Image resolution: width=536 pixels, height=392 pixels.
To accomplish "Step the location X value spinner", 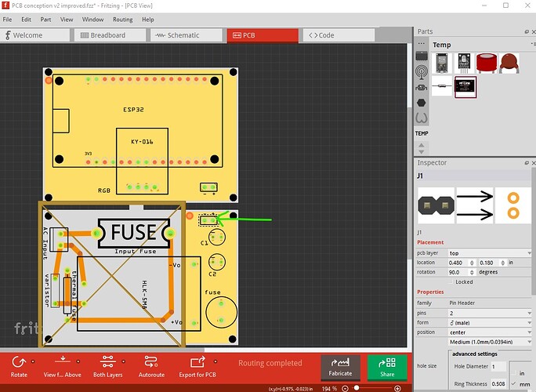I will (x=472, y=263).
